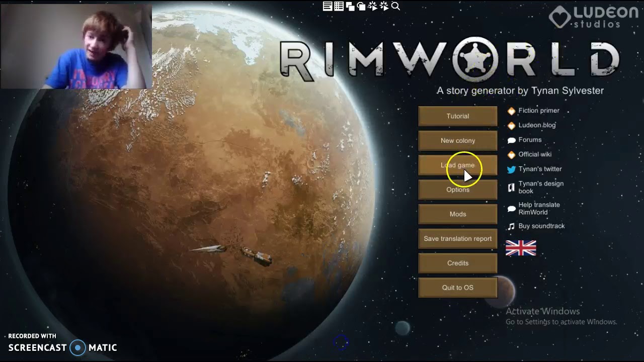Start the Tutorial
Viewport: 644px width, 362px height.
pos(458,116)
